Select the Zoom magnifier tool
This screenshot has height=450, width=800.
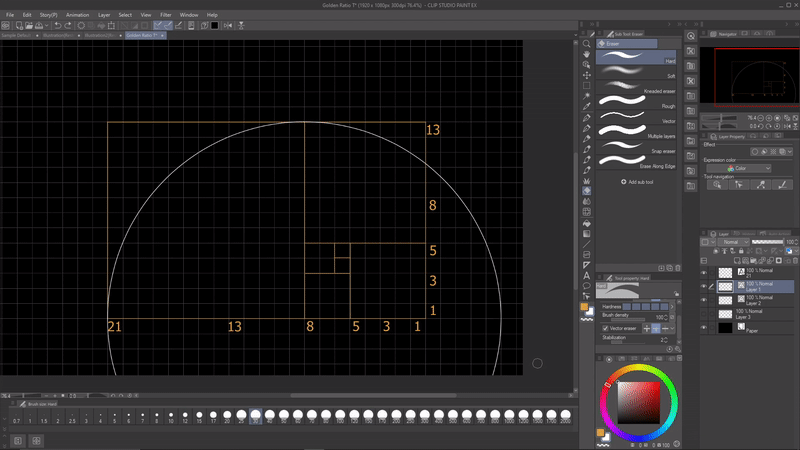tap(587, 44)
